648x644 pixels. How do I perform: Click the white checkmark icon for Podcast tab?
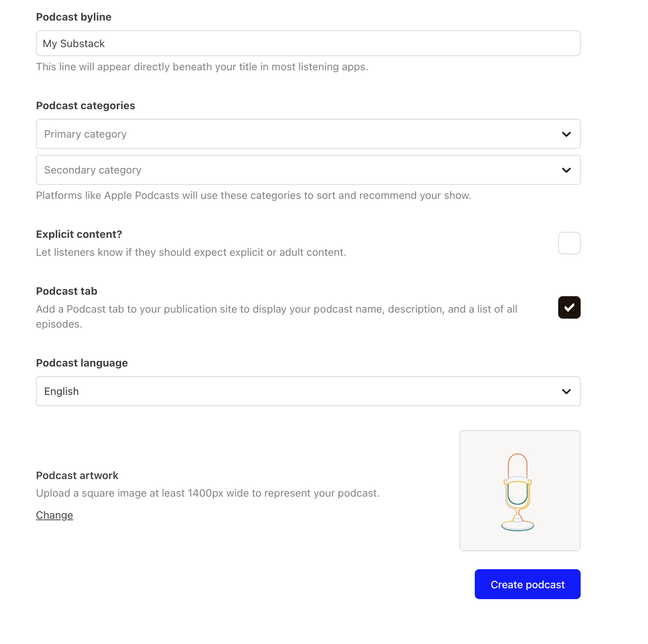tap(569, 307)
